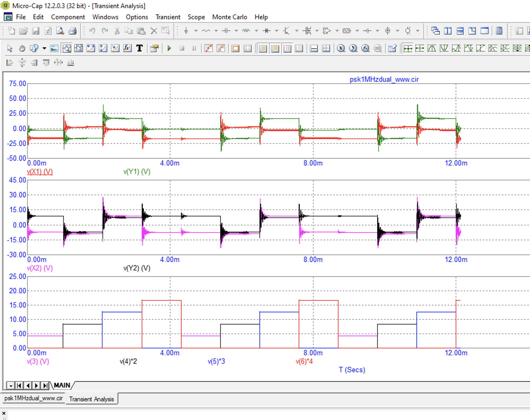
Task: Click the Pause analysis button
Action: pos(194,48)
